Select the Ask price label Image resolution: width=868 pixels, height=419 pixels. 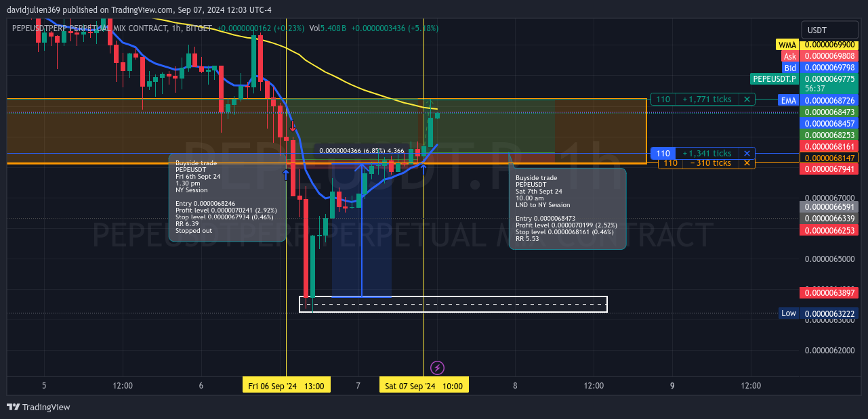789,56
